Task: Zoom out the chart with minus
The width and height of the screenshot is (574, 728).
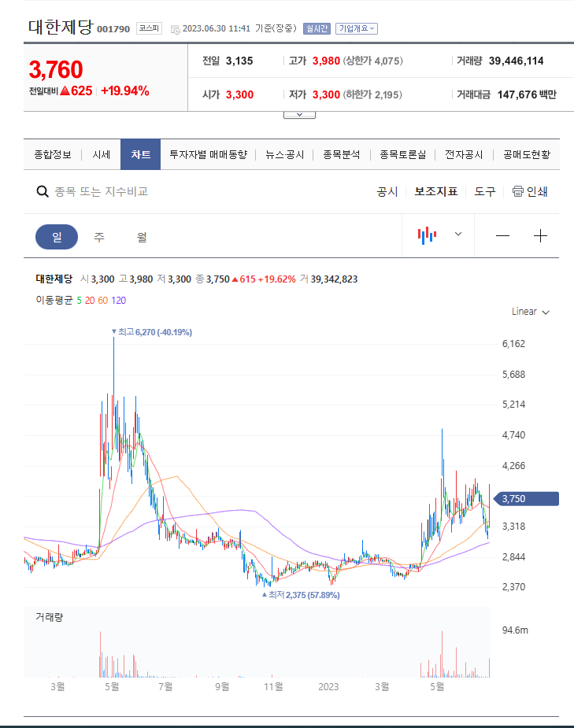Action: pyautogui.click(x=502, y=236)
